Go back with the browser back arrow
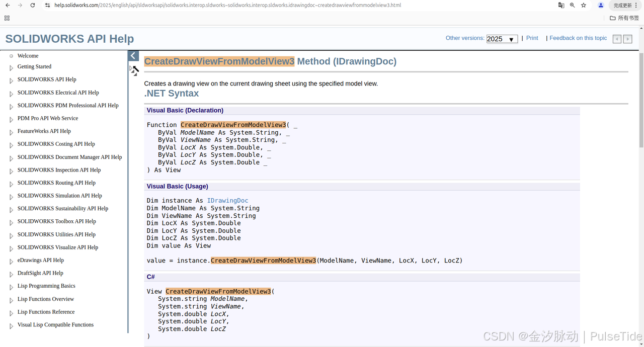Screen dimensions: 644x347 8,5
